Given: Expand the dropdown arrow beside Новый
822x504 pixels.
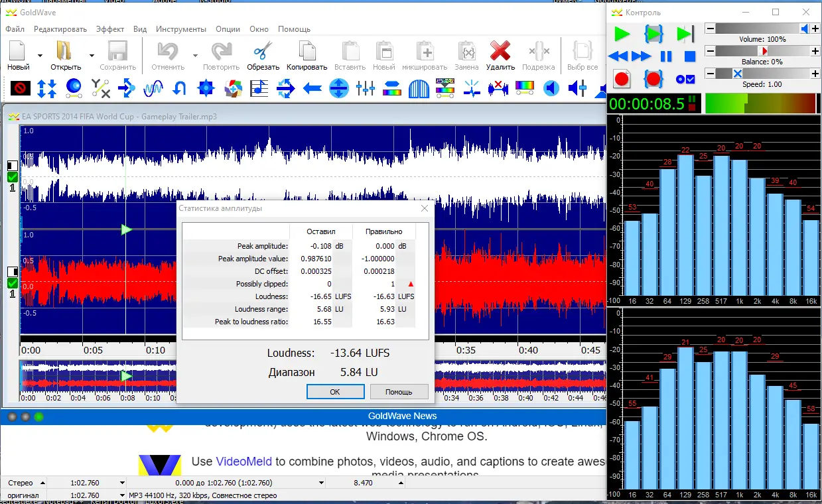Looking at the screenshot, I should [x=40, y=56].
